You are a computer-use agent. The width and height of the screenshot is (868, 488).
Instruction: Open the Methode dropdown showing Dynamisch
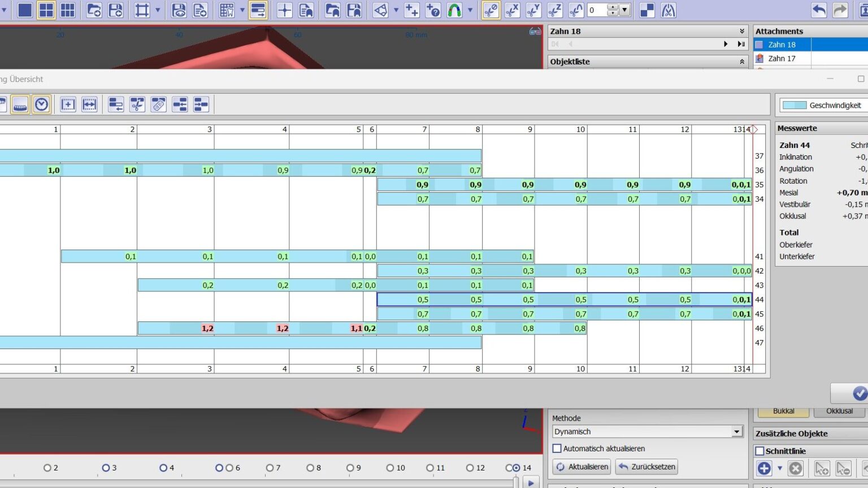pyautogui.click(x=736, y=431)
